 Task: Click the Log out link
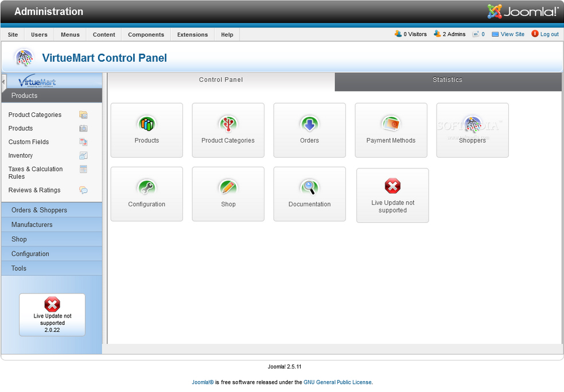tap(550, 34)
